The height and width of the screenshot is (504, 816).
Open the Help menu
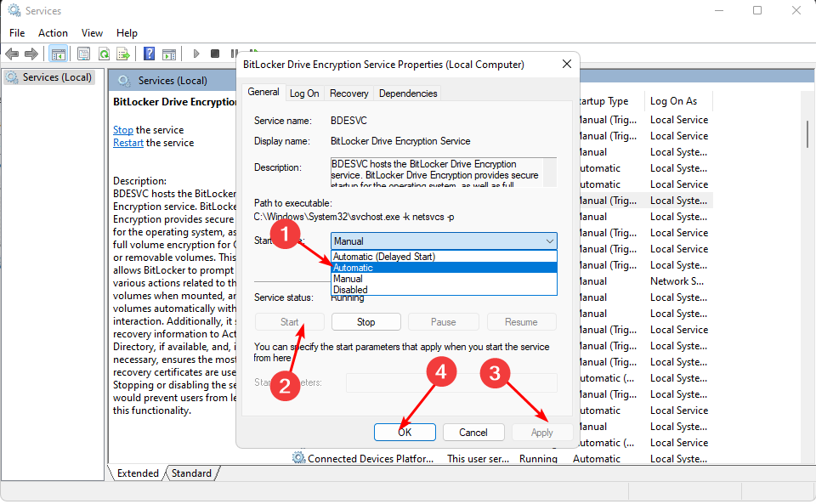[127, 33]
